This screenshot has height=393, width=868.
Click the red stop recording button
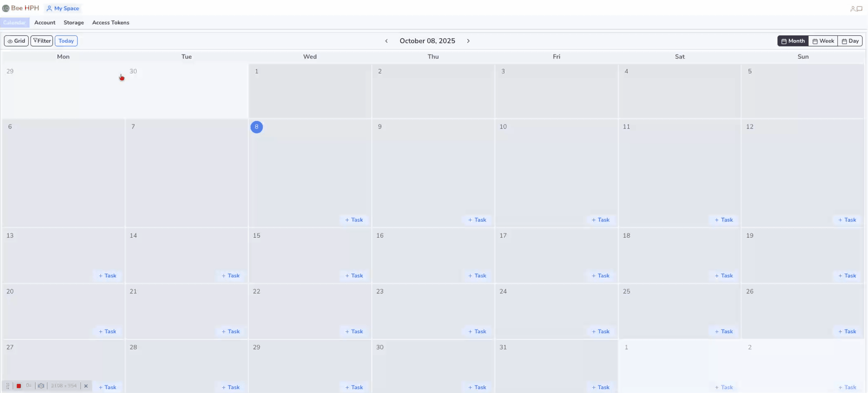pyautogui.click(x=19, y=386)
